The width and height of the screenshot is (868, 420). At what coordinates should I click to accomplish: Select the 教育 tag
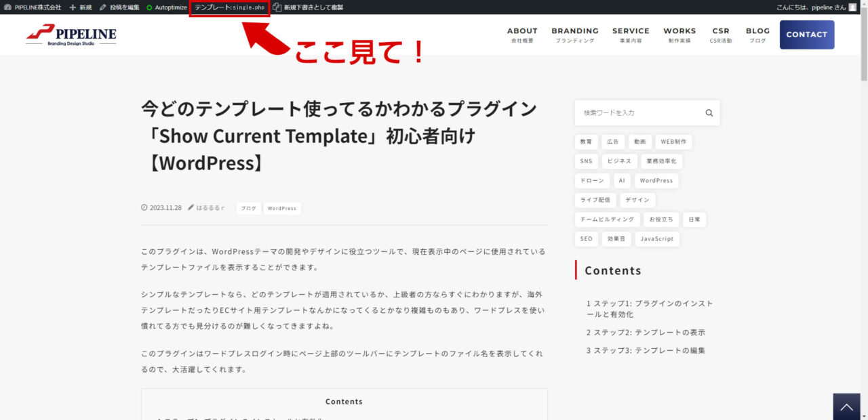[x=586, y=142]
